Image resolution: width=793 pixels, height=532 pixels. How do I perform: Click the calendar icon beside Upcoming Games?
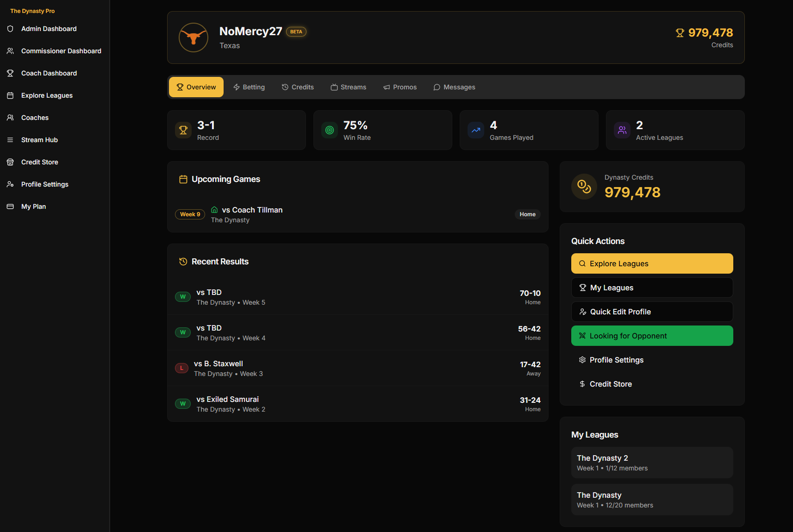[x=183, y=179]
